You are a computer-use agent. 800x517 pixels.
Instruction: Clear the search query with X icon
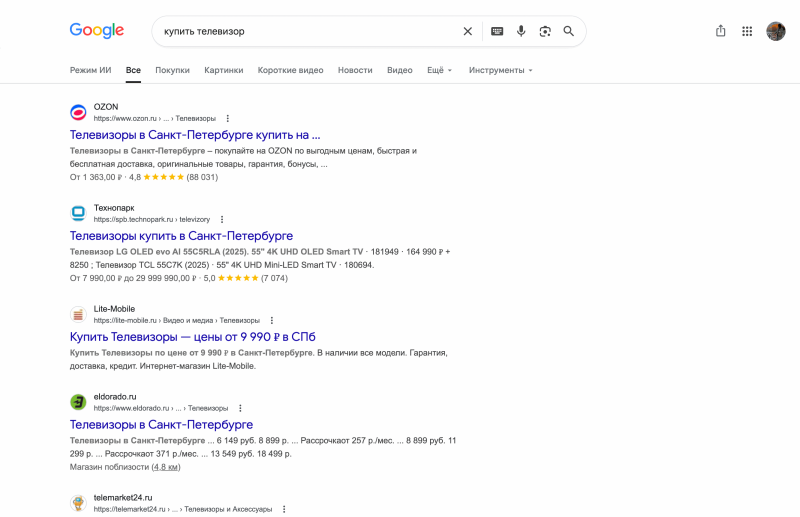tap(467, 32)
